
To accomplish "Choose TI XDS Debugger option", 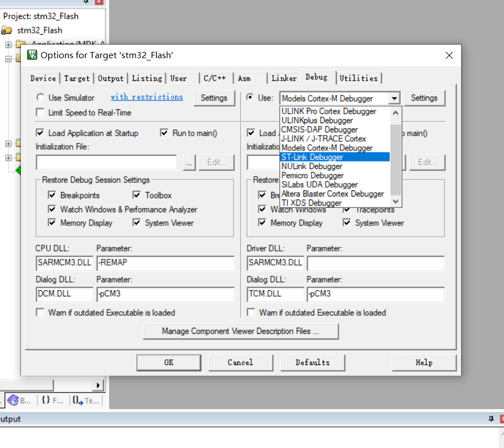I will [335, 203].
